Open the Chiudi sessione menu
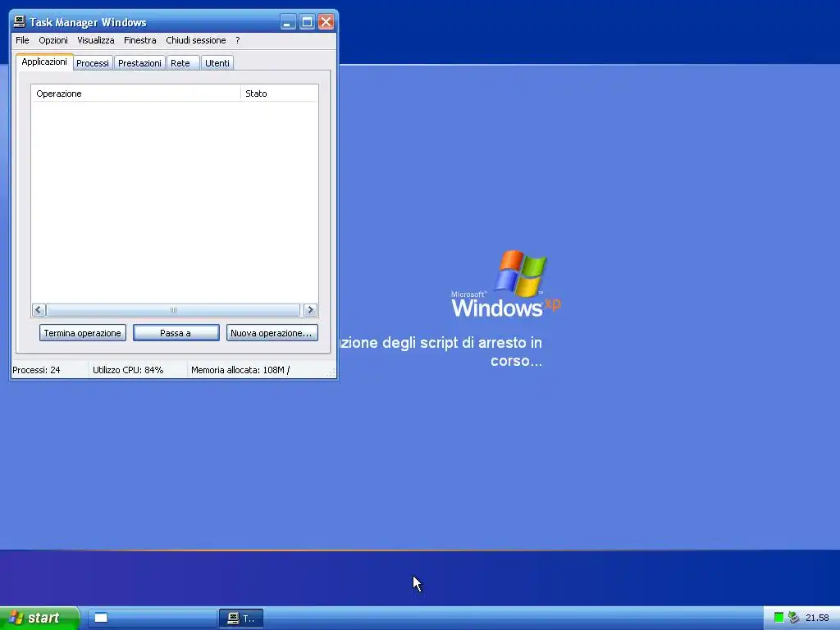The height and width of the screenshot is (630, 840). click(x=195, y=40)
